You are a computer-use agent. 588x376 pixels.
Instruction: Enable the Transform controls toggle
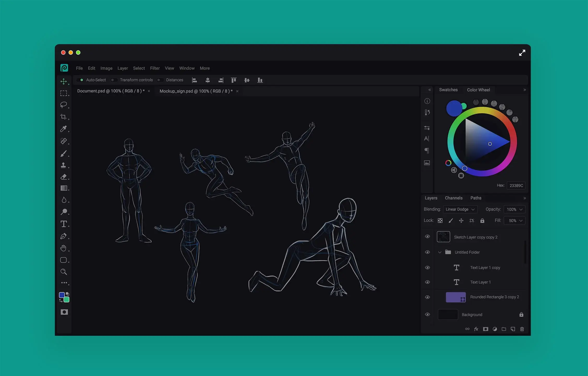tap(114, 80)
